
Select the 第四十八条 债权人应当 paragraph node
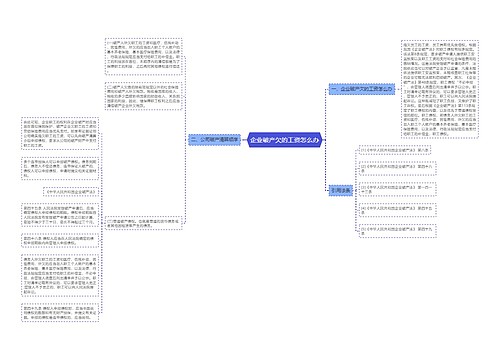click(60, 241)
